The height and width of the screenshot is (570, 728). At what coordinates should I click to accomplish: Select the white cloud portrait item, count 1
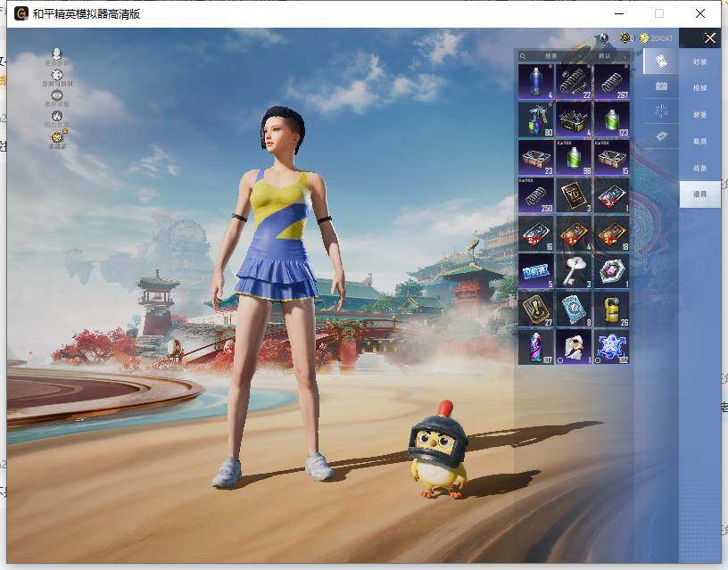coord(574,347)
